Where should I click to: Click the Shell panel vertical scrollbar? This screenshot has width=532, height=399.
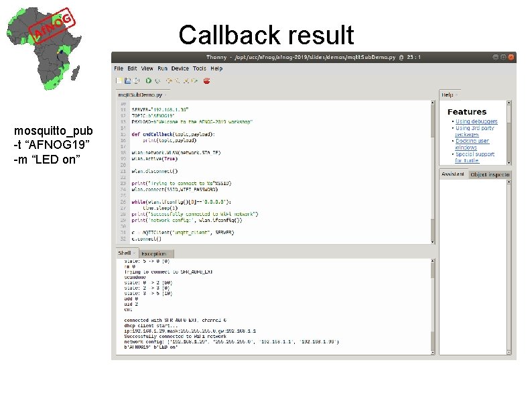(x=433, y=306)
